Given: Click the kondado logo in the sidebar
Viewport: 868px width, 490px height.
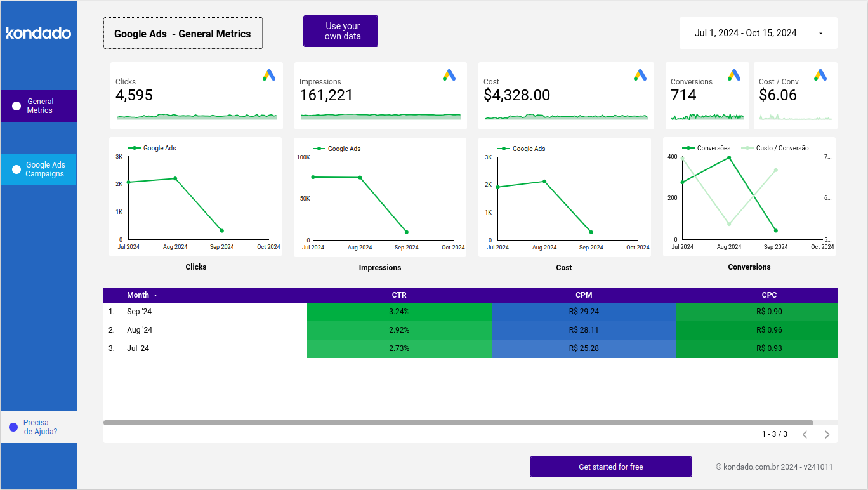Looking at the screenshot, I should coord(38,33).
